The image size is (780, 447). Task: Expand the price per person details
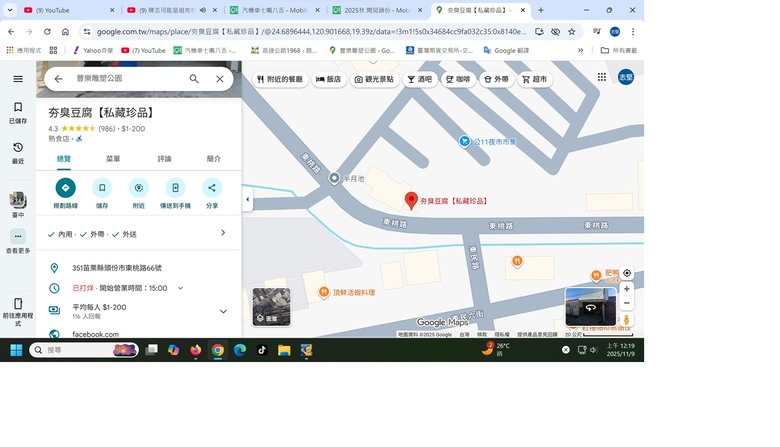(x=223, y=311)
